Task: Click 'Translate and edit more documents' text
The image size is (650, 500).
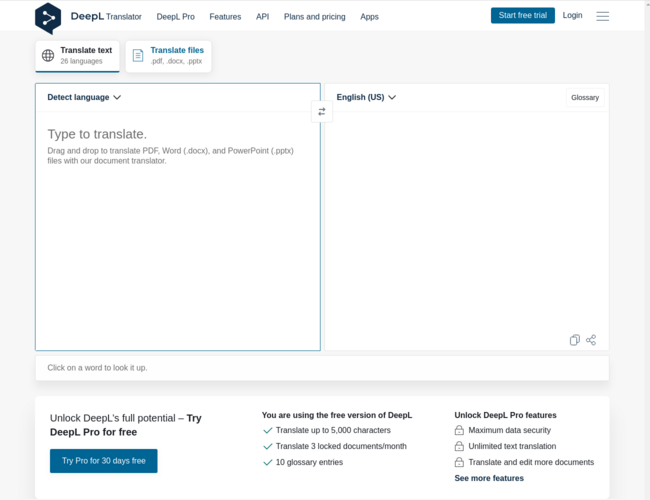Action: (x=531, y=462)
